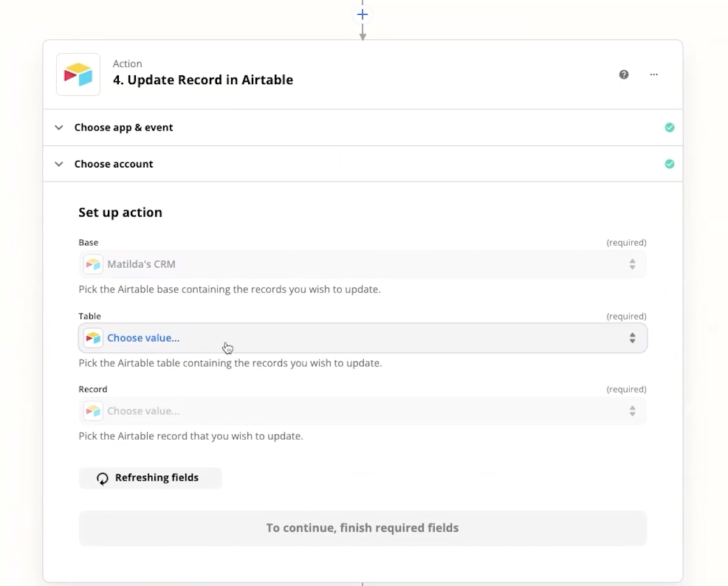Open the help question mark icon
Screen dimensions: 728x586
[624, 75]
